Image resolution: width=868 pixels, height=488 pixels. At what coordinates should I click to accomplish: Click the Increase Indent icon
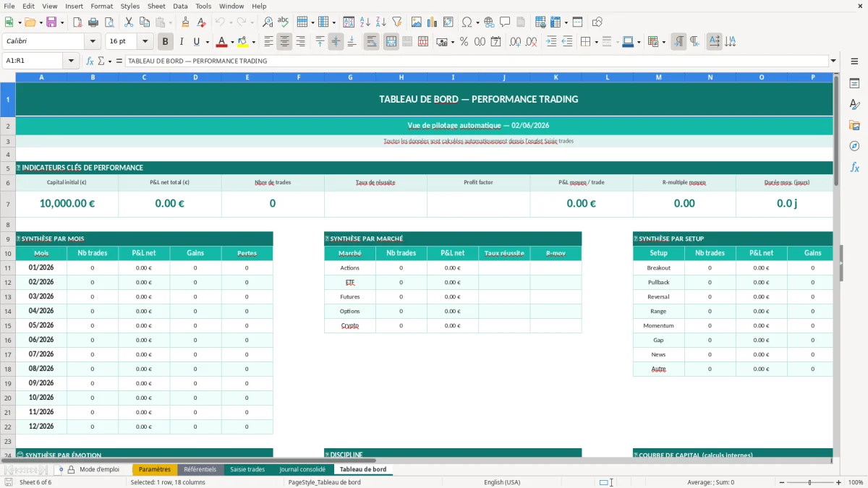[551, 42]
